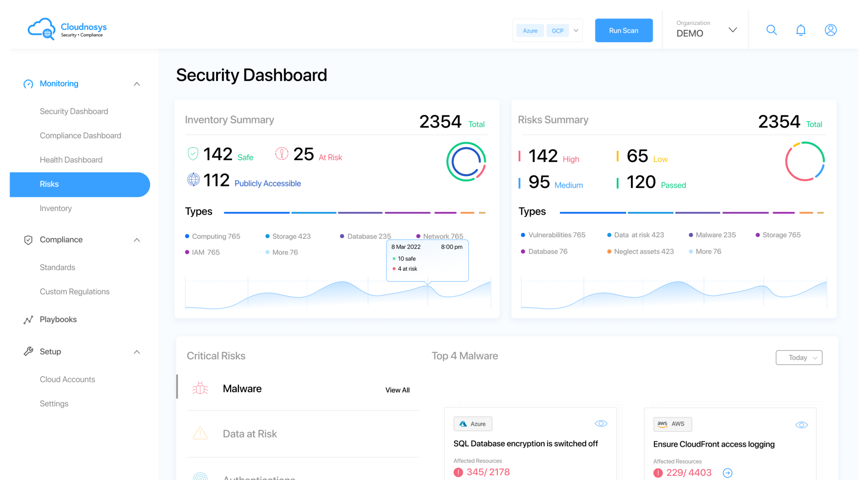
Task: Click the globe icon beside Publicly Accessible
Action: [x=193, y=180]
